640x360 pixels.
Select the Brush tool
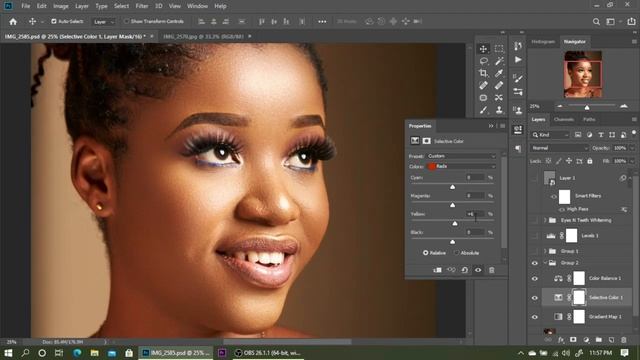click(483, 110)
